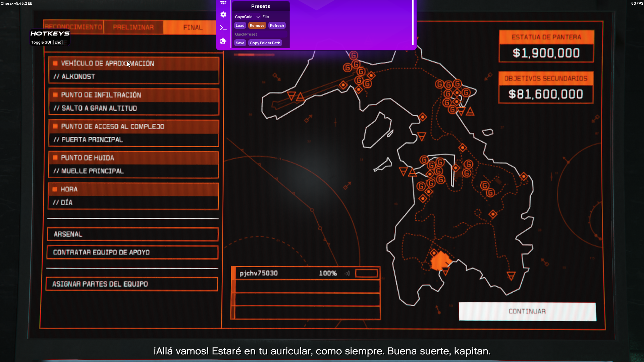This screenshot has height=362, width=644.
Task: Switch to the RECONOCIMIENTO tab
Action: point(73,27)
